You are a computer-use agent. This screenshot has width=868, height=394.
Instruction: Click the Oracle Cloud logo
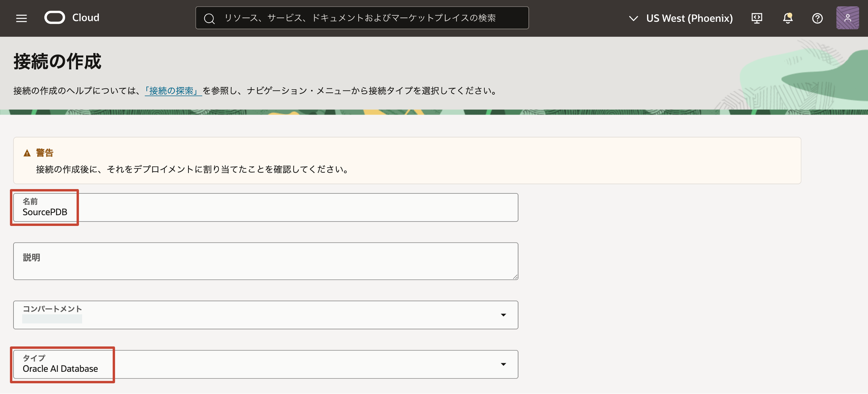55,17
